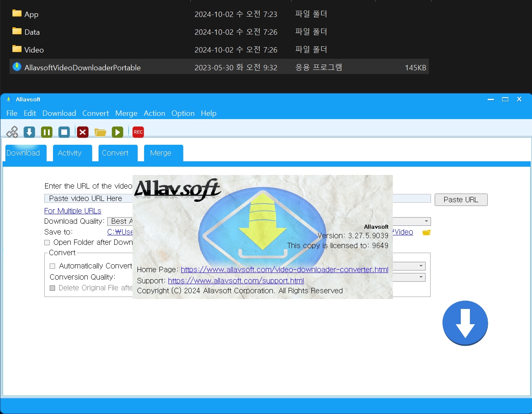Start download with blue arrow toolbar icon
The width and height of the screenshot is (532, 414).
click(x=29, y=132)
